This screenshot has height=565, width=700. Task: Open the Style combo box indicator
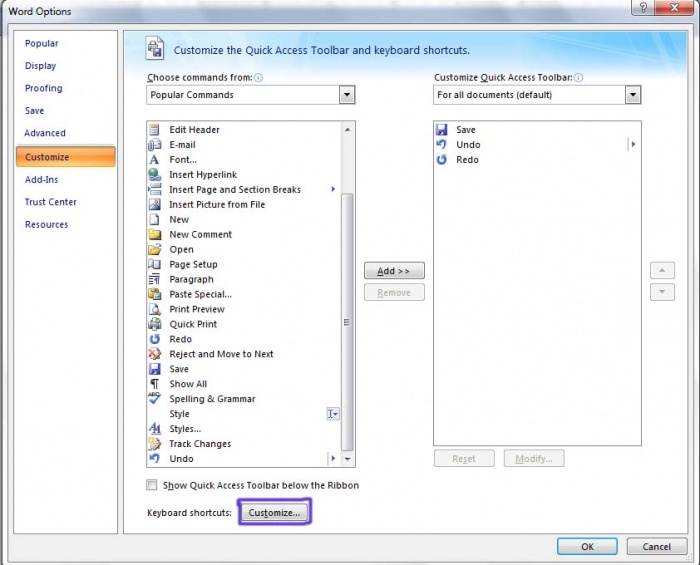pos(333,414)
